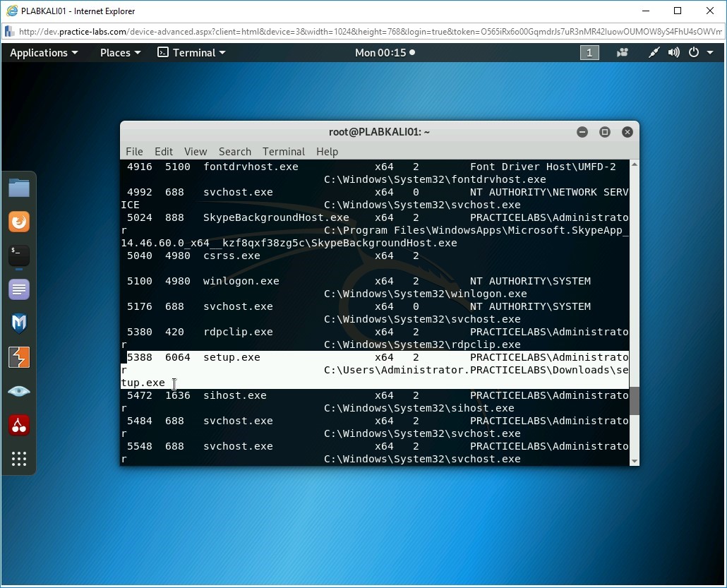The width and height of the screenshot is (727, 588).
Task: Show all applications grid
Action: pos(19,459)
